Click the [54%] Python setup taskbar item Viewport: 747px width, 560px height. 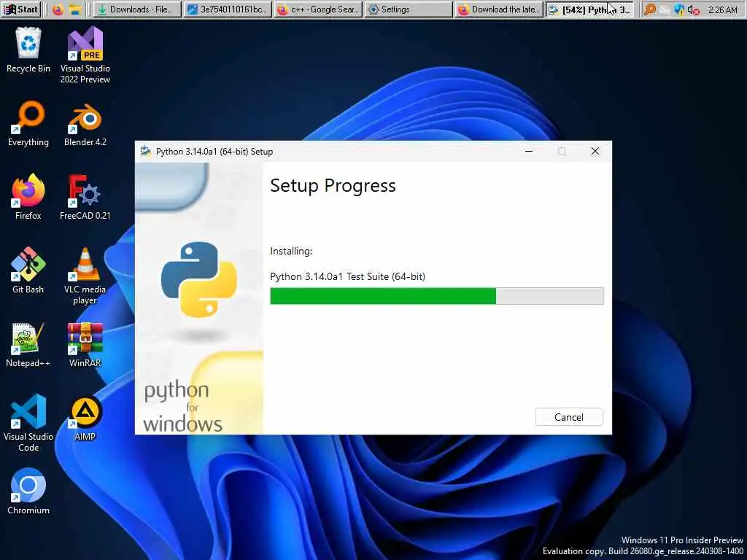(x=589, y=9)
